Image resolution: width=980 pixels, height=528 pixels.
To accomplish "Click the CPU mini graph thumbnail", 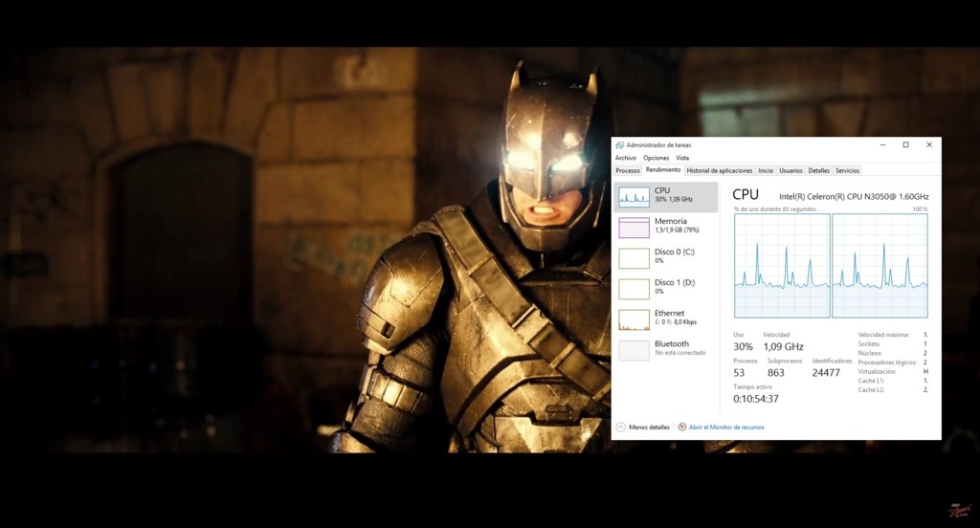I will pos(634,197).
